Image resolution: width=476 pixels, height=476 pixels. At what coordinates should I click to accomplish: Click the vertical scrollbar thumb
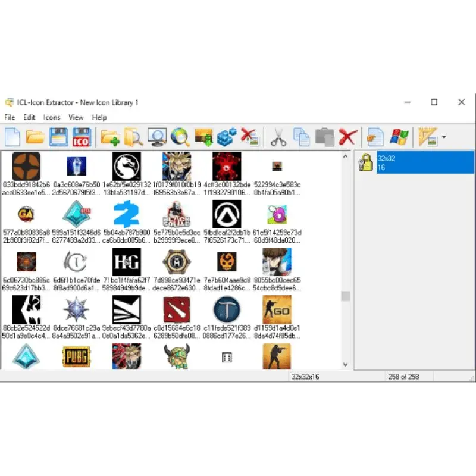point(345,296)
